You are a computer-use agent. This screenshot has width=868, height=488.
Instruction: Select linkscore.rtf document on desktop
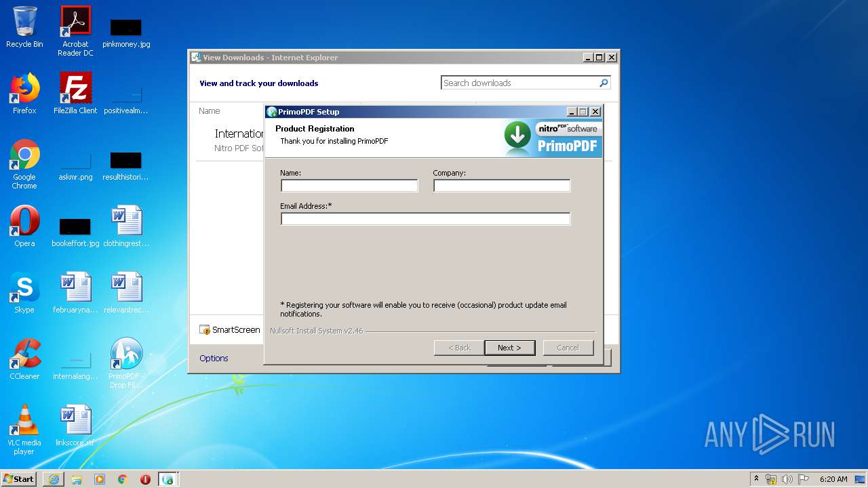pyautogui.click(x=75, y=426)
